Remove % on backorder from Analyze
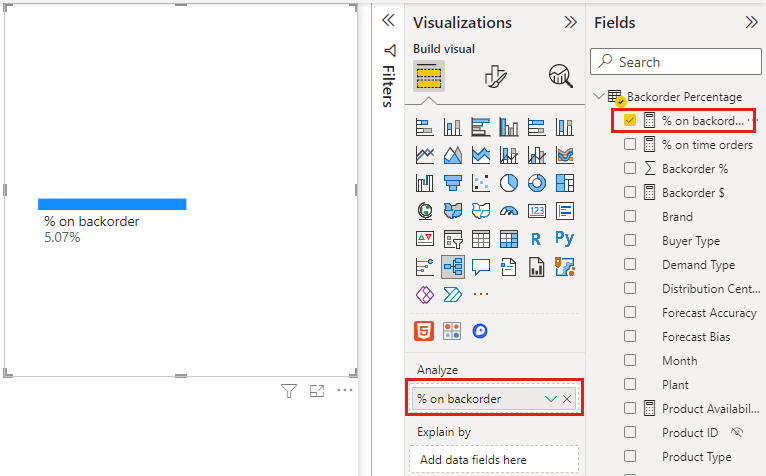This screenshot has width=766, height=476. click(567, 399)
